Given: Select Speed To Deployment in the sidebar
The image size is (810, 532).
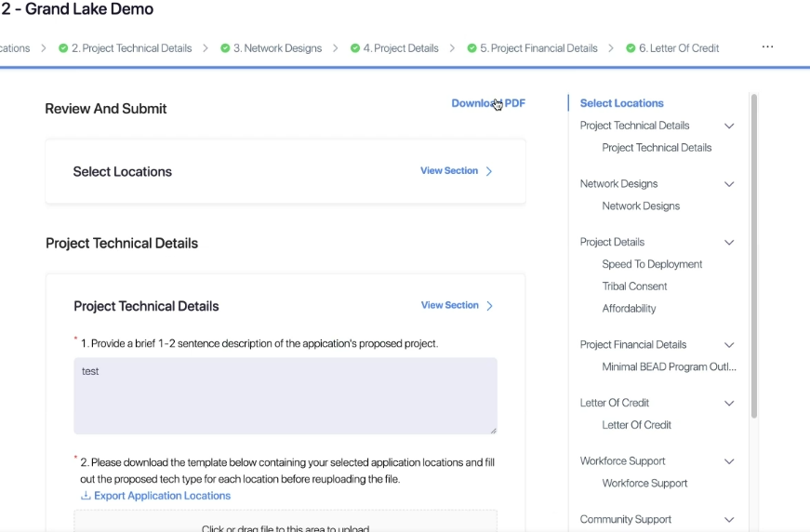Looking at the screenshot, I should click(652, 264).
